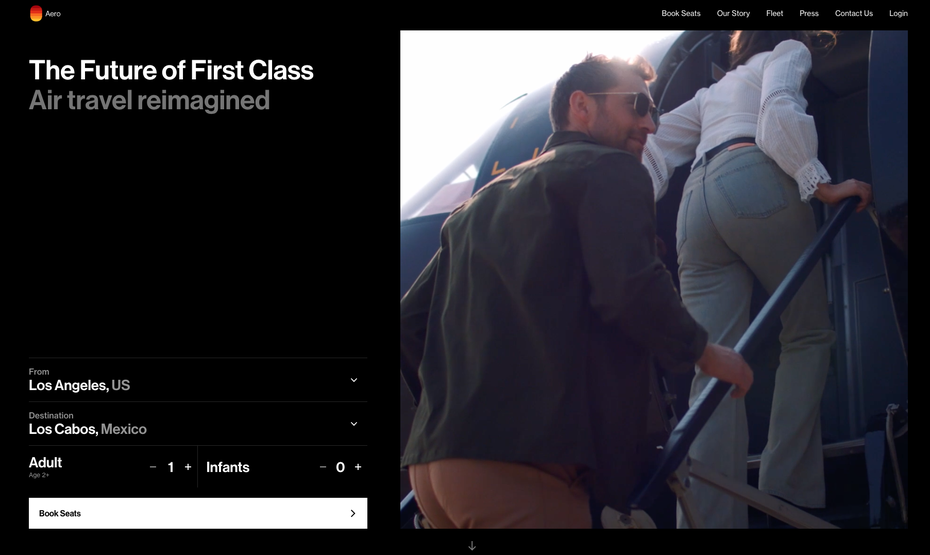930x555 pixels.
Task: Click the Login link
Action: pyautogui.click(x=898, y=13)
